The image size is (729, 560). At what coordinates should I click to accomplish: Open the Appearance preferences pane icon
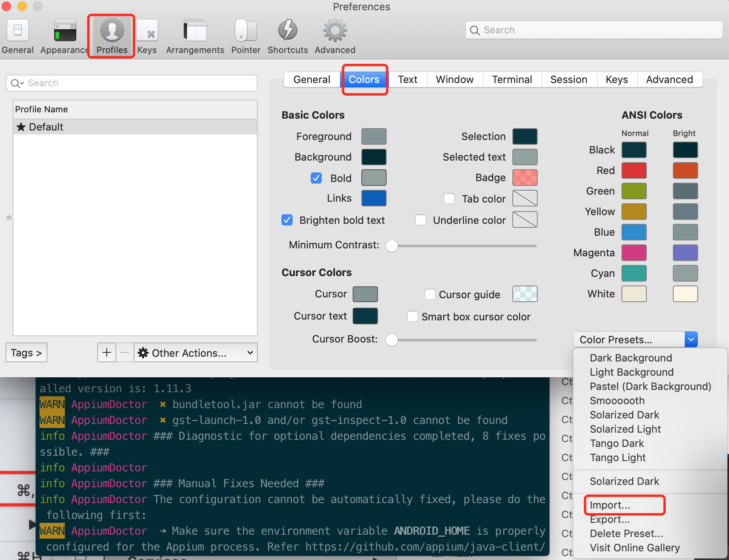[65, 30]
